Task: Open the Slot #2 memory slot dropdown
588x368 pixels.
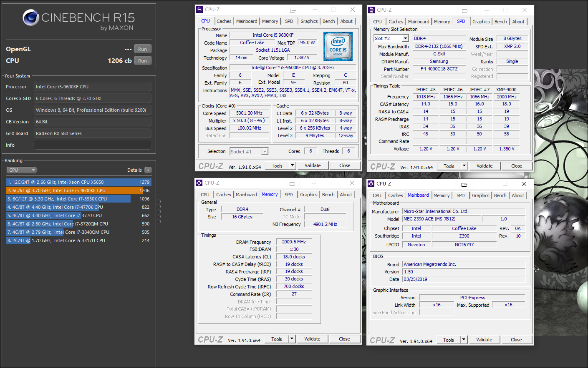Action: point(405,38)
